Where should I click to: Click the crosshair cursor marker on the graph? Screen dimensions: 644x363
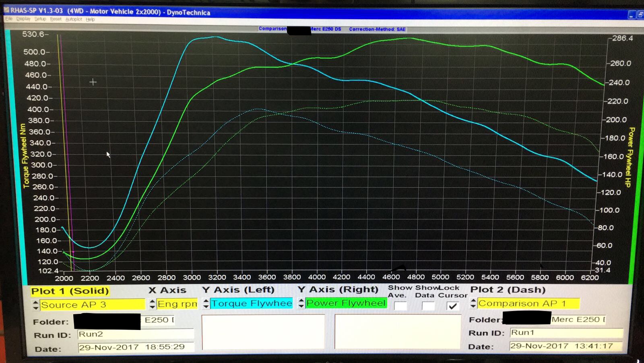[x=93, y=82]
